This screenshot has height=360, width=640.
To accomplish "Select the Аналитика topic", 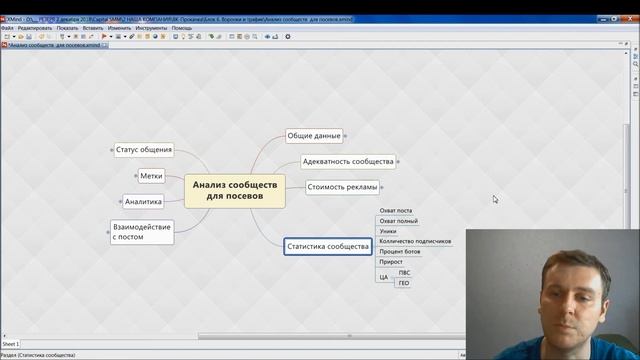I will pos(143,202).
